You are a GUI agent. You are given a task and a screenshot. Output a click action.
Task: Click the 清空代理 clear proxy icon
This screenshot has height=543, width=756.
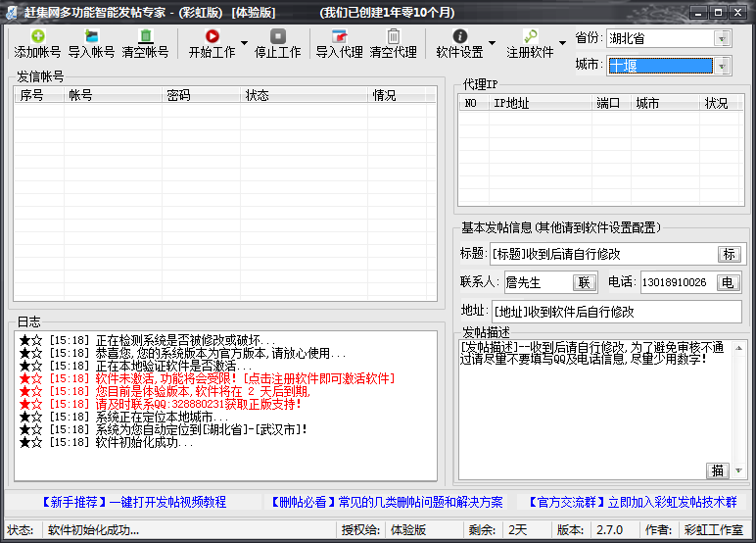click(x=393, y=36)
